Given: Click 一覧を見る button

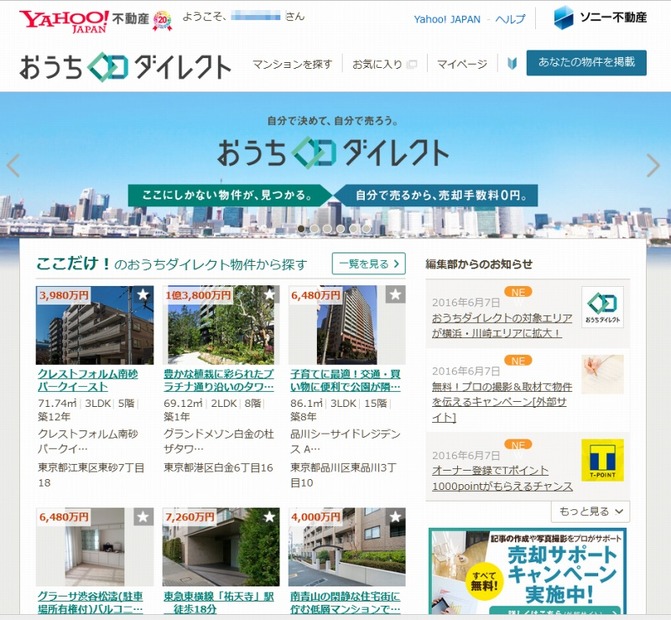Looking at the screenshot, I should click(x=368, y=264).
